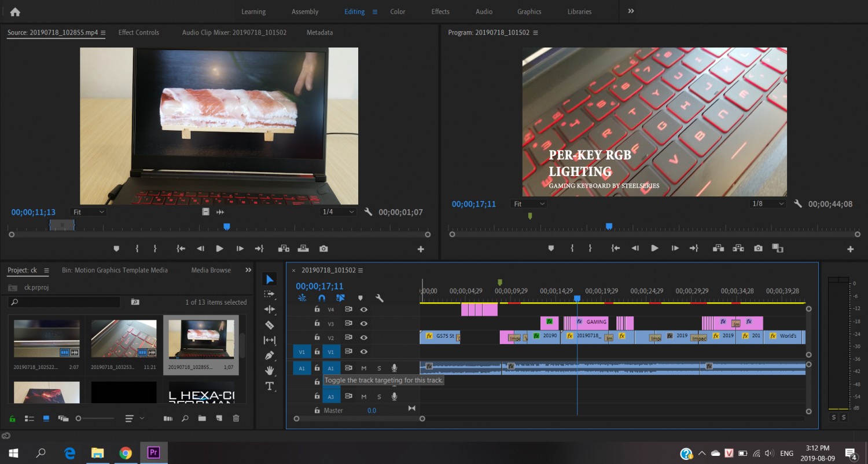Image resolution: width=868 pixels, height=464 pixels.
Task: Step forward one frame in Source monitor
Action: coord(240,249)
